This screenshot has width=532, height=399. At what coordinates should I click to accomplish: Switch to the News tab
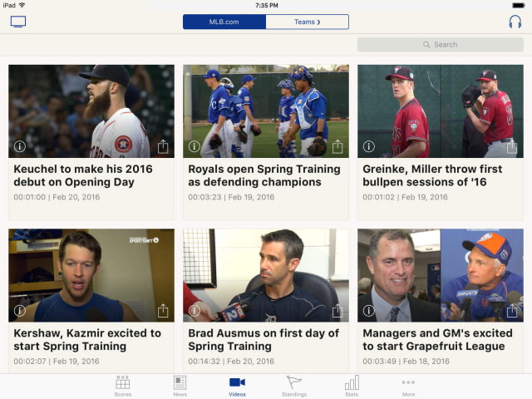tap(180, 387)
